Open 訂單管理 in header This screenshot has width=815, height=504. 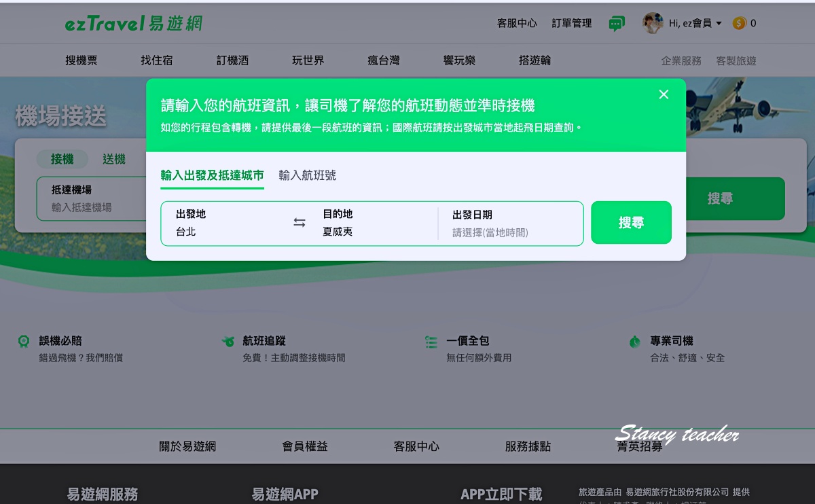coord(572,23)
